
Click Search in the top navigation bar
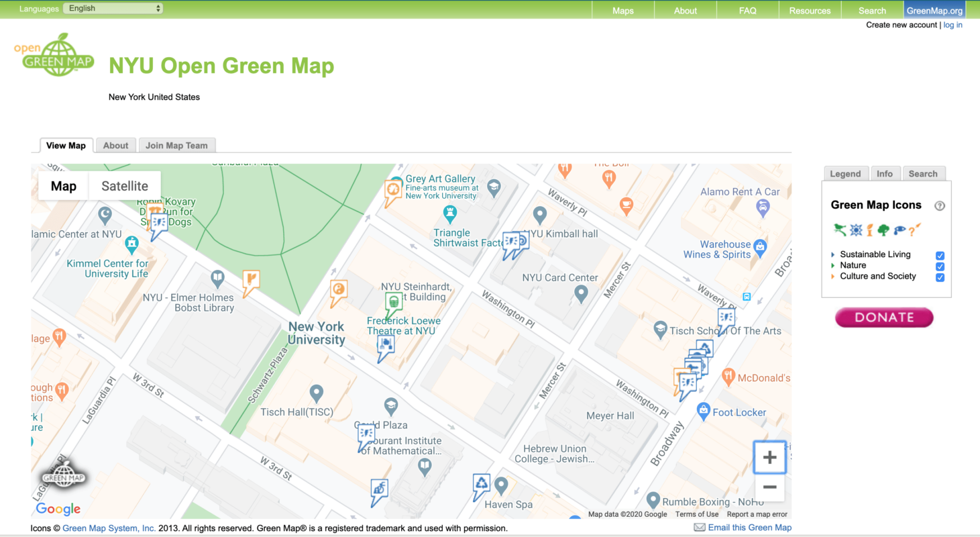click(x=872, y=10)
